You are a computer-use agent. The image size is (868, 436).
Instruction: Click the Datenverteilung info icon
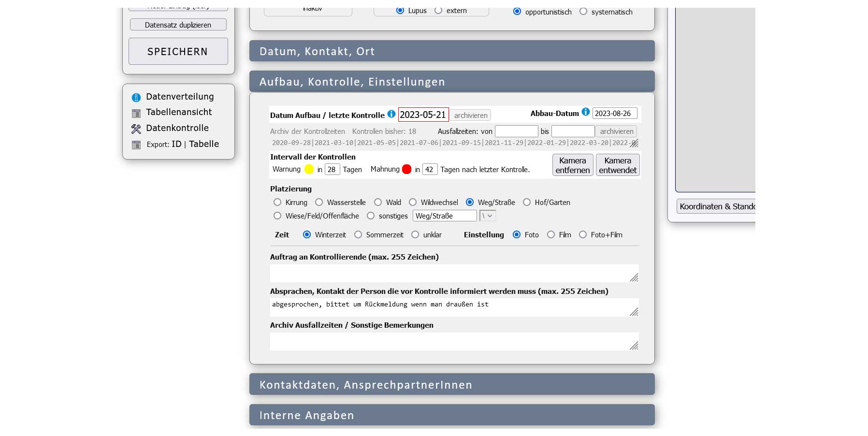click(136, 97)
